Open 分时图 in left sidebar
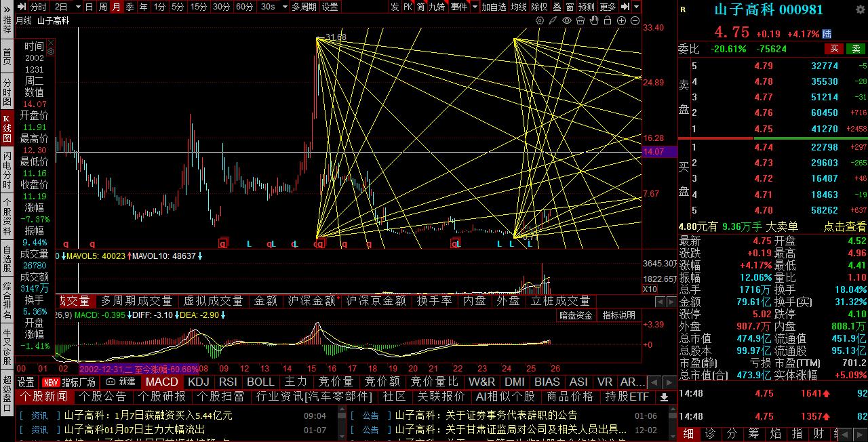868x442 pixels. [x=7, y=92]
